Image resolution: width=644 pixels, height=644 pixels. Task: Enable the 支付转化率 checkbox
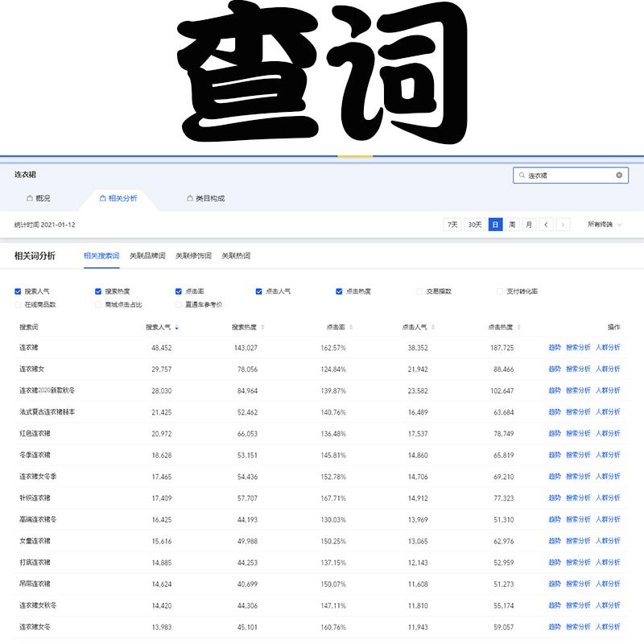pos(499,291)
